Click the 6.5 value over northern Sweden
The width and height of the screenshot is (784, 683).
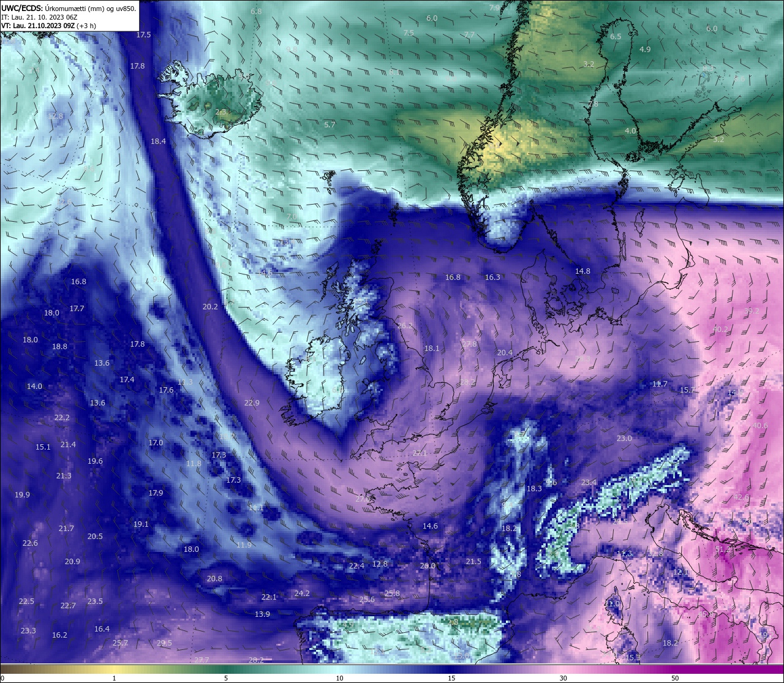click(616, 37)
